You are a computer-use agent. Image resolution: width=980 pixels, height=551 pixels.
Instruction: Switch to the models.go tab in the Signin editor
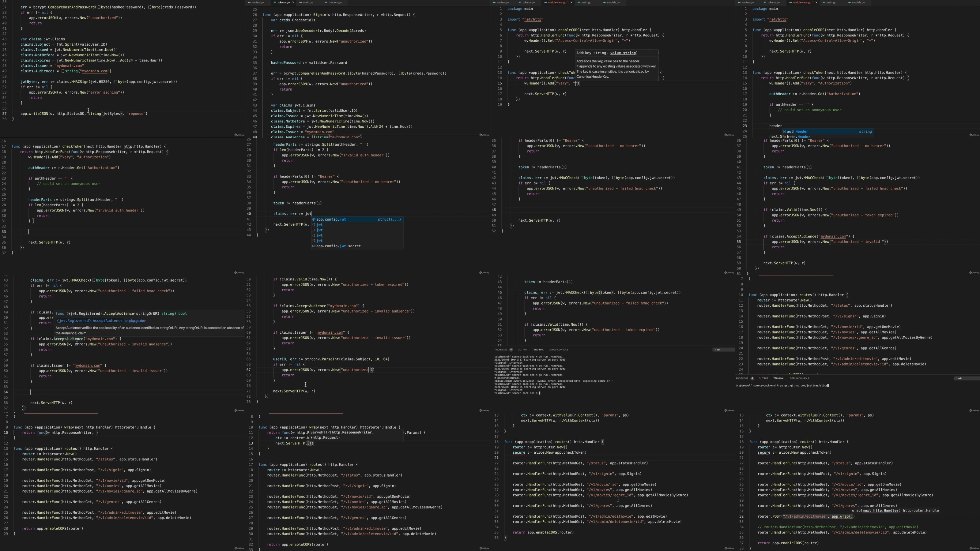pyautogui.click(x=335, y=3)
